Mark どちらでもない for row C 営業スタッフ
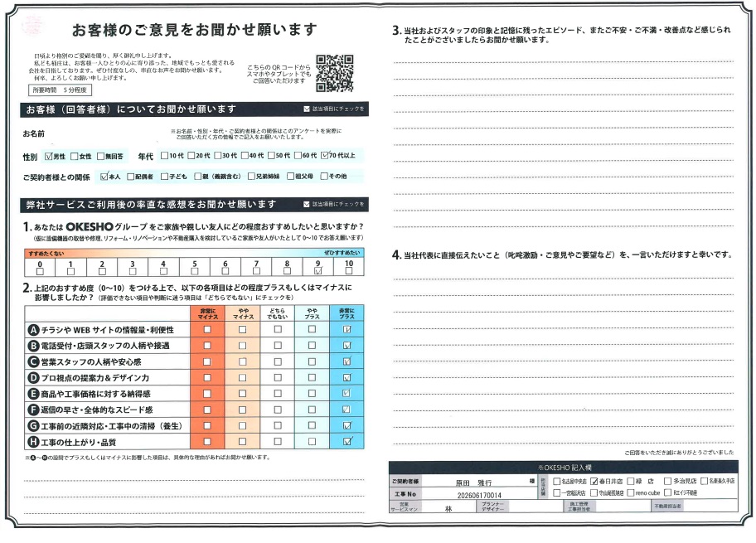This screenshot has height=543, width=756. 278,361
